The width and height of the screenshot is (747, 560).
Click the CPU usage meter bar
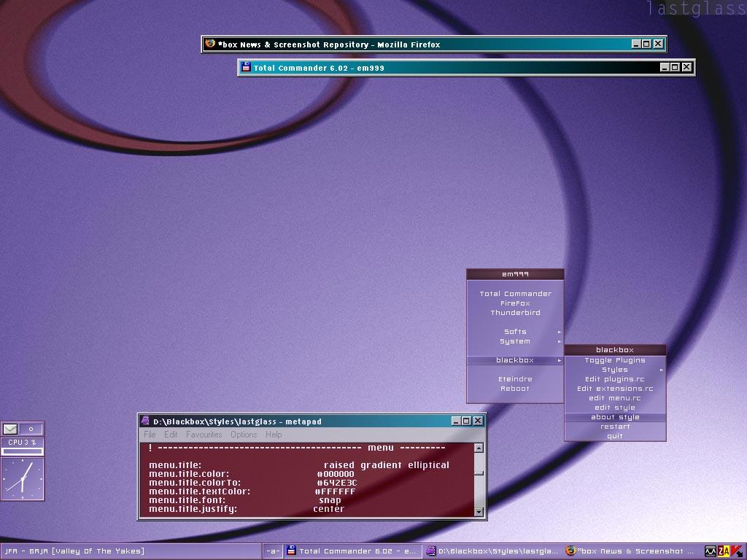pos(23,451)
